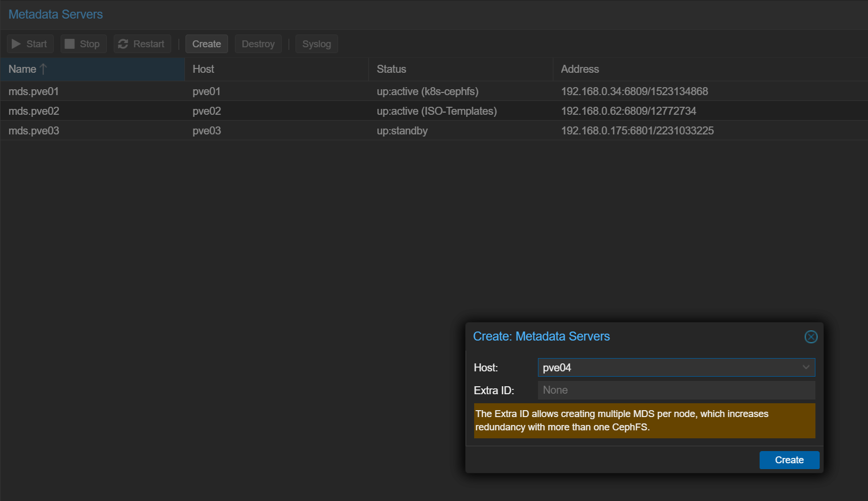This screenshot has width=868, height=501.
Task: Click host cell pve01
Action: point(206,91)
